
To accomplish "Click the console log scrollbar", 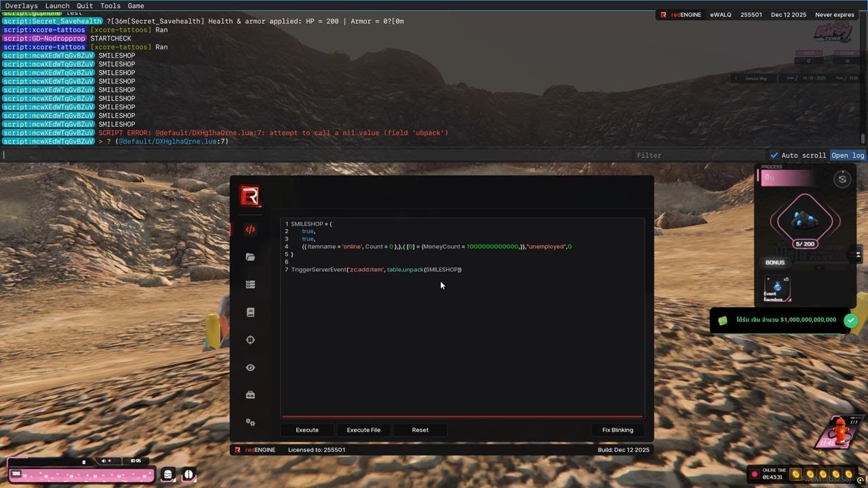I will click(863, 138).
